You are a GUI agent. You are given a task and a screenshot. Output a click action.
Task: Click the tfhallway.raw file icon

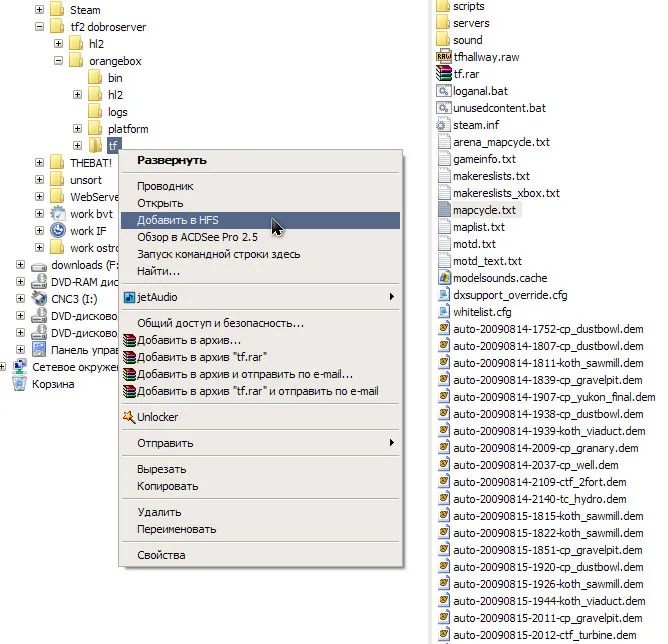coord(444,57)
